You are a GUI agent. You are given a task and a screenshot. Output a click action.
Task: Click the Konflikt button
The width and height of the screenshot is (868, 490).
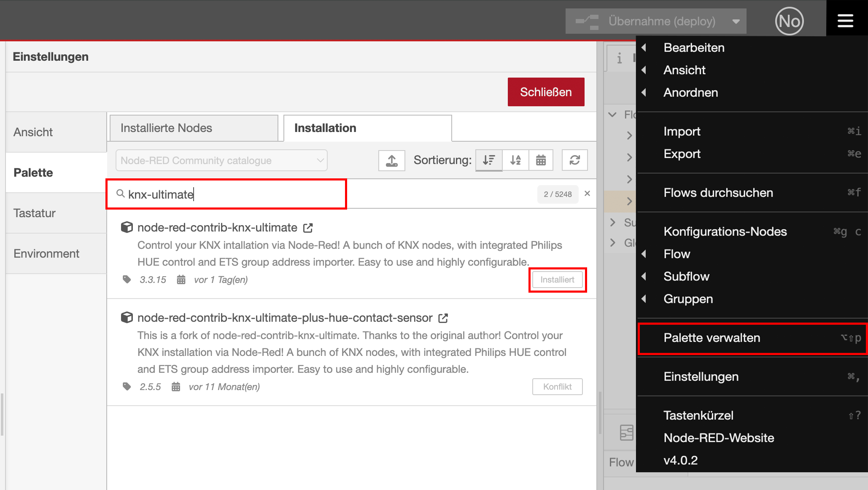(557, 387)
